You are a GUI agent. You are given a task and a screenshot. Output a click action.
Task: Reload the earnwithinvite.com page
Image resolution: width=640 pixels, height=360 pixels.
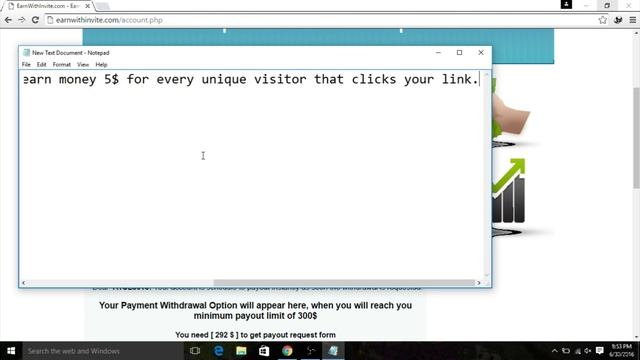35,20
